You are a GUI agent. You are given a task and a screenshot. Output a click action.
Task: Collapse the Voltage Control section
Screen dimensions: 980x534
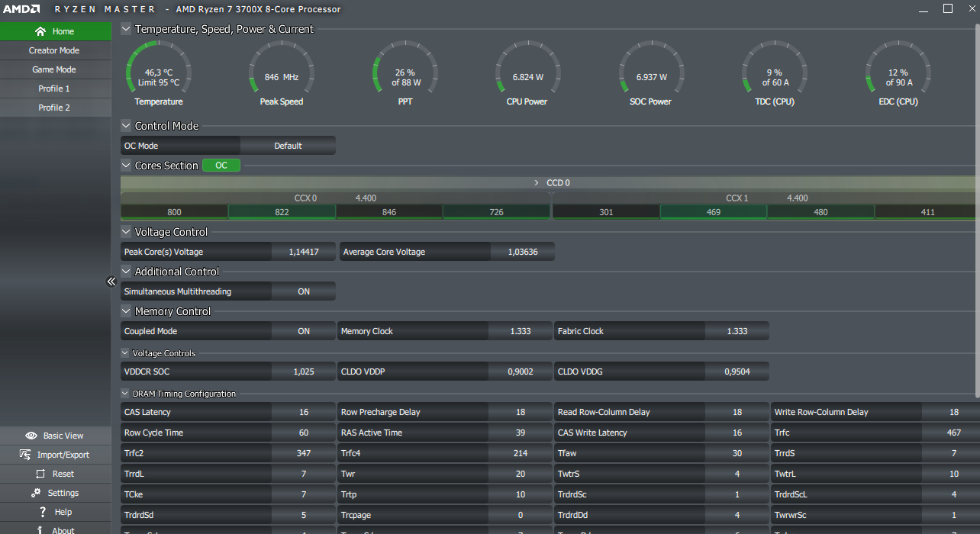tap(126, 232)
